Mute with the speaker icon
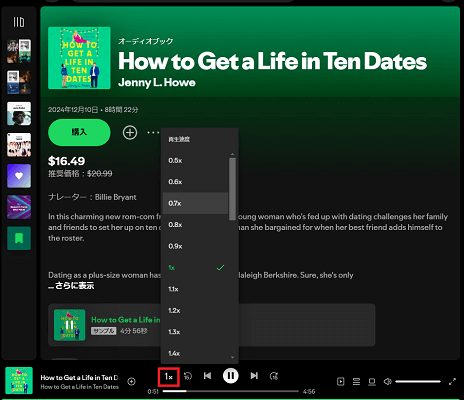Screen dimensions: 464x400 (x=387, y=381)
